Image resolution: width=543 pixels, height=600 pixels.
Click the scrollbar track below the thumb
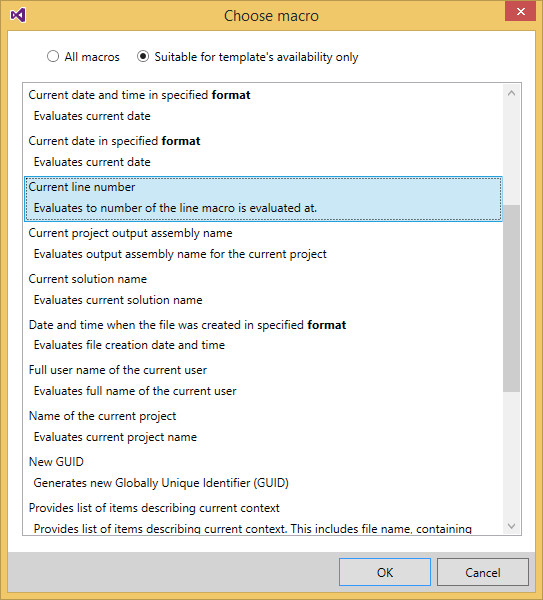pos(511,455)
